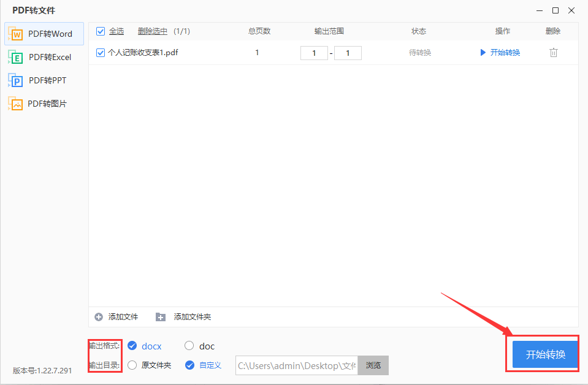Click the 输出范围 column header
Viewport: 588px width, 385px height.
[329, 31]
